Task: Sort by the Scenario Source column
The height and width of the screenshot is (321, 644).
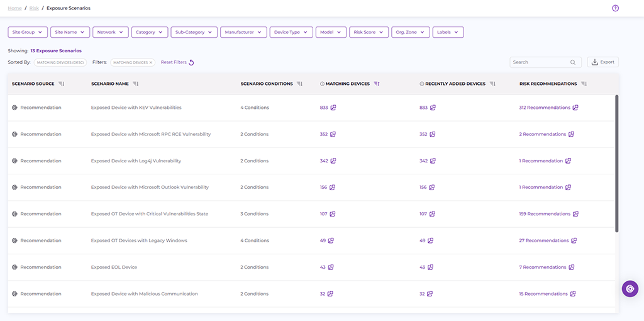Action: coord(61,84)
